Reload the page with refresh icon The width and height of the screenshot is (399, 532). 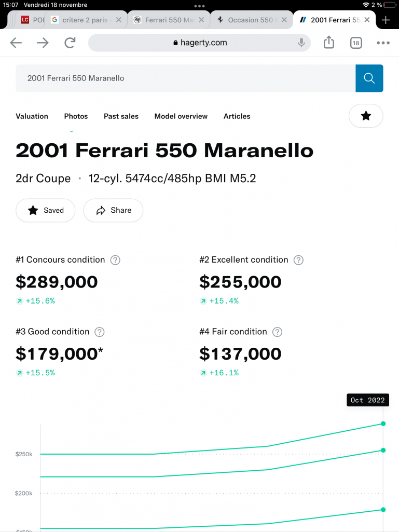(x=70, y=43)
